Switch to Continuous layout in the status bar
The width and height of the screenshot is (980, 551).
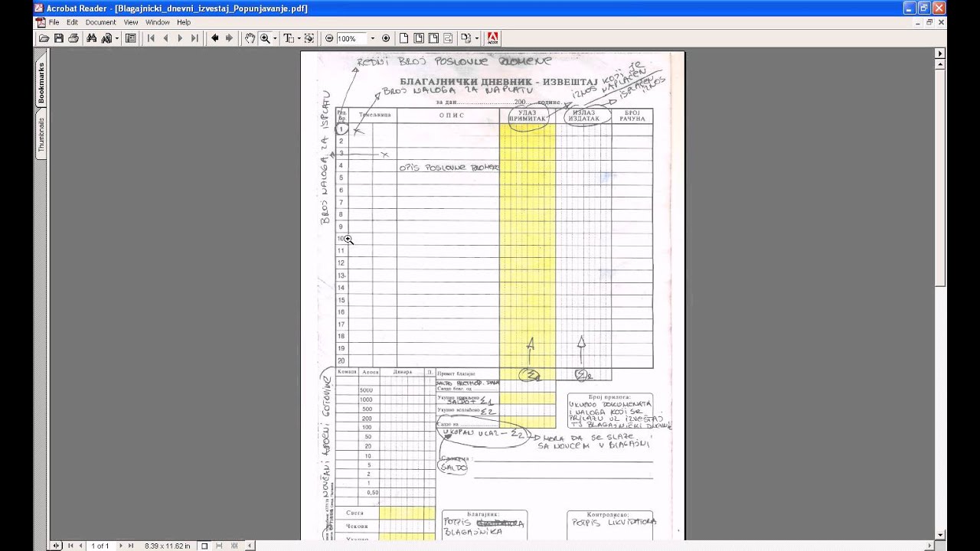pos(219,546)
